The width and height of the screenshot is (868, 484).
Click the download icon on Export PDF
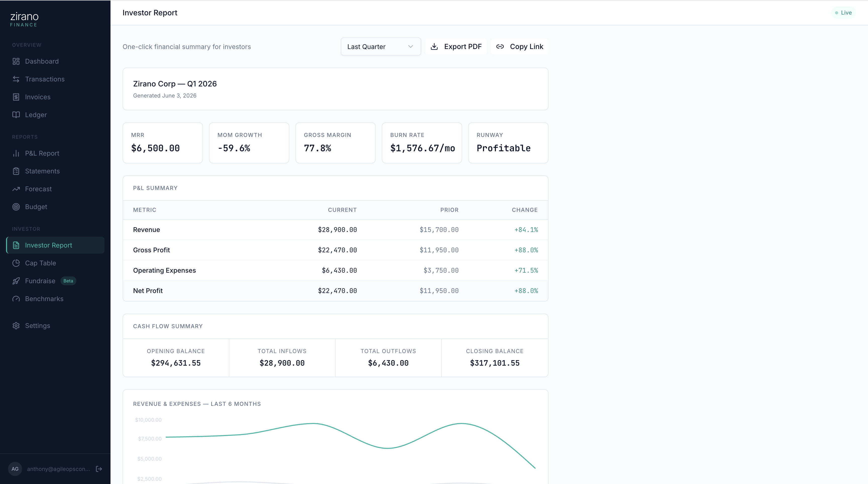tap(434, 46)
